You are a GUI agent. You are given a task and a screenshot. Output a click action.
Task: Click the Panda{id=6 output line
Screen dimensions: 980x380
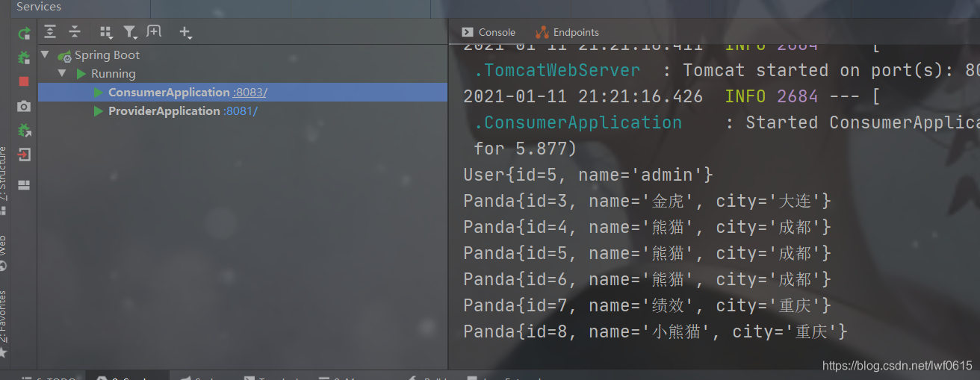click(648, 280)
